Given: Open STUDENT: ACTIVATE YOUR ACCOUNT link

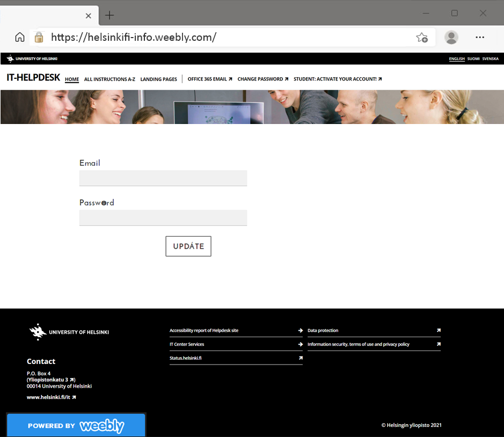Looking at the screenshot, I should 338,79.
